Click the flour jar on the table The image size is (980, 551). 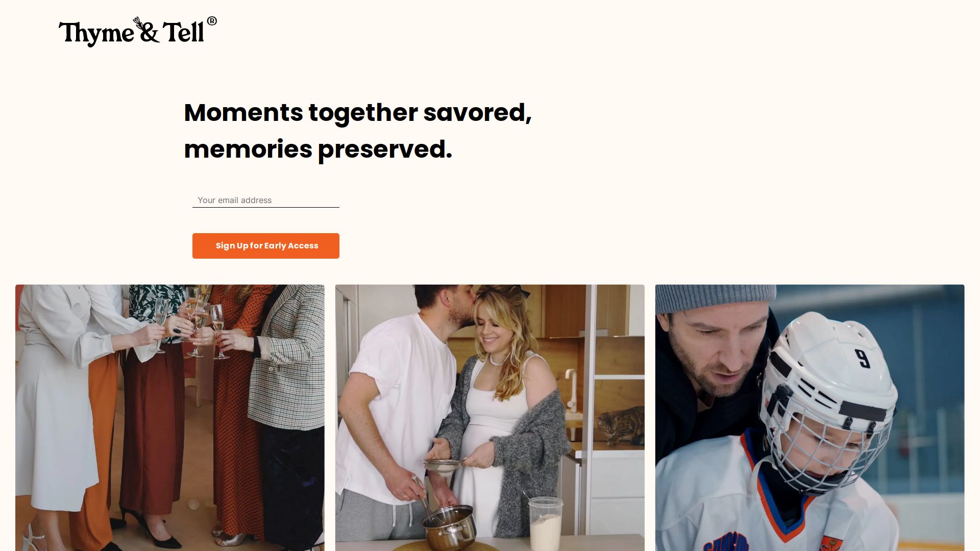[545, 524]
